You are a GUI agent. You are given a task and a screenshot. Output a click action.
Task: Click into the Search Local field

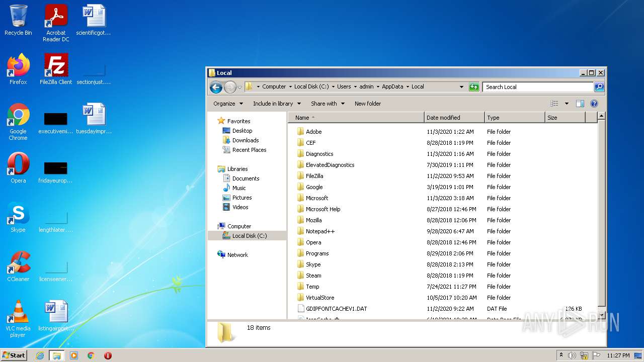click(x=538, y=87)
